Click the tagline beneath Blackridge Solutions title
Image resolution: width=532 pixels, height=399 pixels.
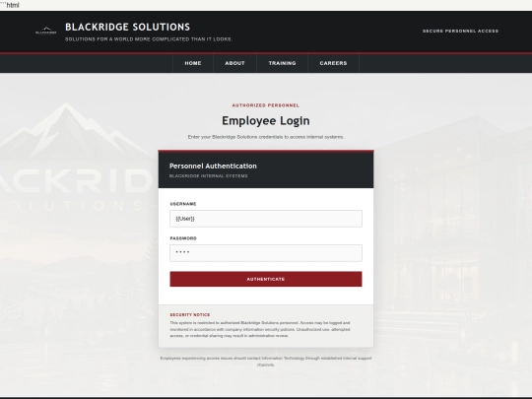click(x=149, y=39)
